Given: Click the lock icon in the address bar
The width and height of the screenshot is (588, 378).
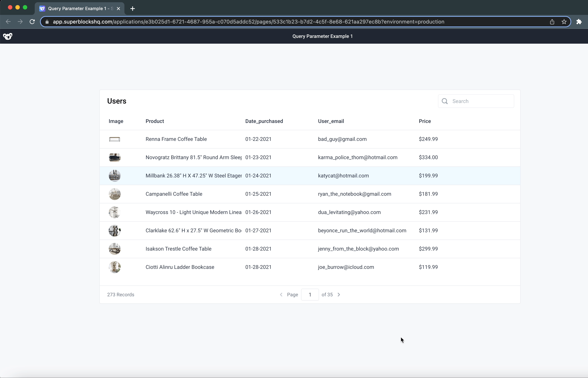Looking at the screenshot, I should click(47, 22).
